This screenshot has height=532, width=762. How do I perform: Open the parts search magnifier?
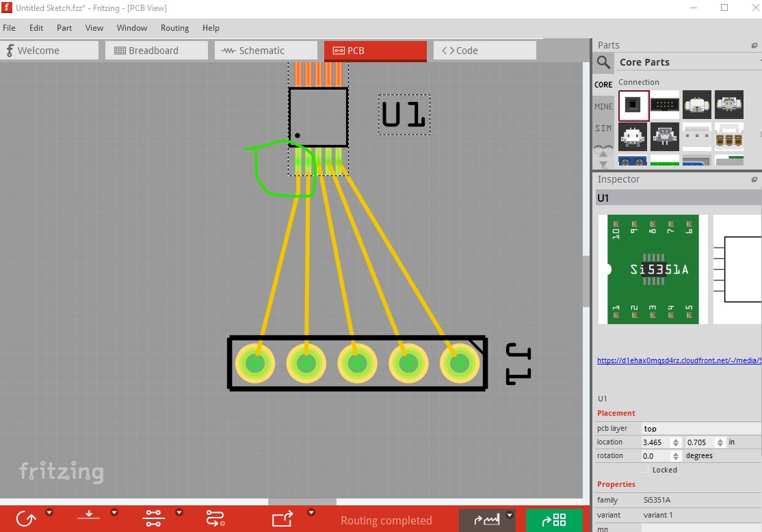pos(603,62)
